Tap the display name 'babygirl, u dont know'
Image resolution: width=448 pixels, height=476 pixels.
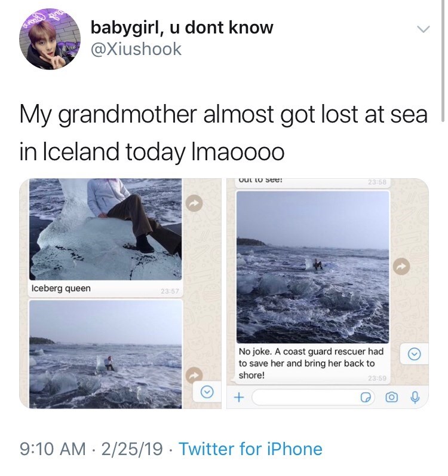click(182, 27)
